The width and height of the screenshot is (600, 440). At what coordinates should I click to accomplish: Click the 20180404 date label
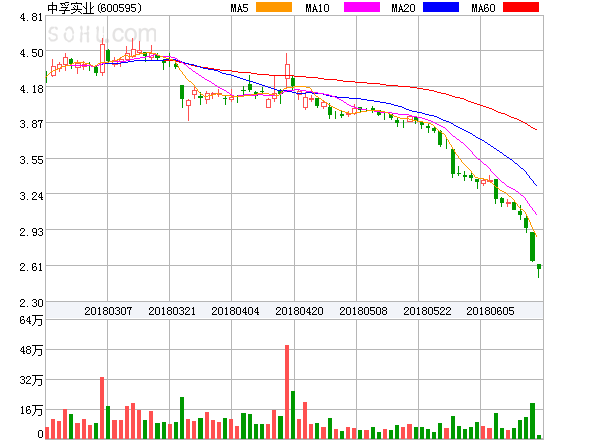[235, 311]
